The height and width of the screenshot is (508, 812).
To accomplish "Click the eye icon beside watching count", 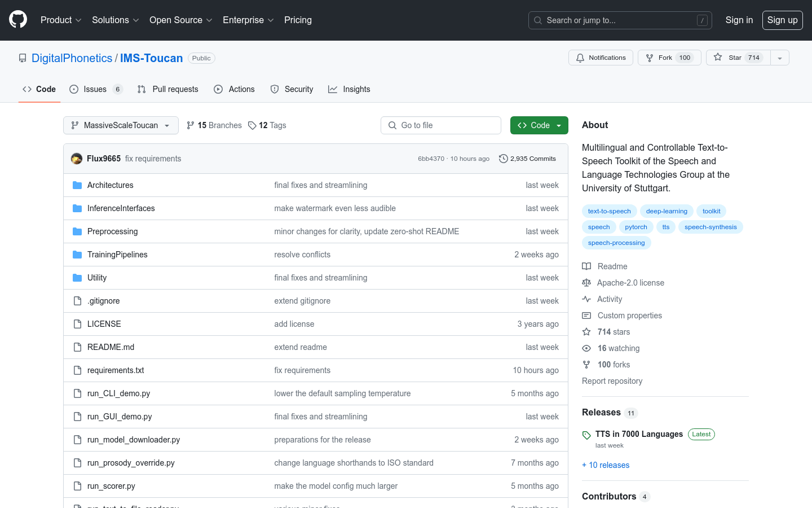I will point(586,348).
